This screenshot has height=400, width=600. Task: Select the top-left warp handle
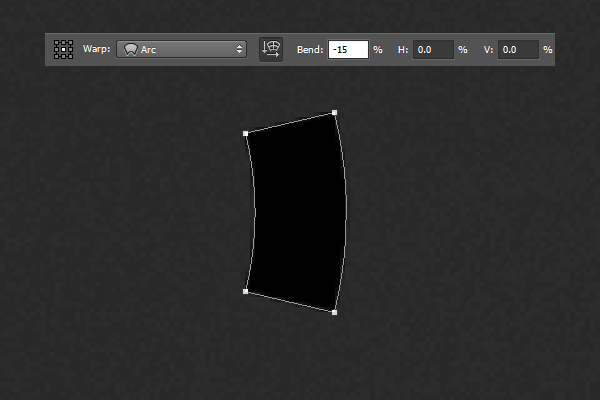pos(246,133)
